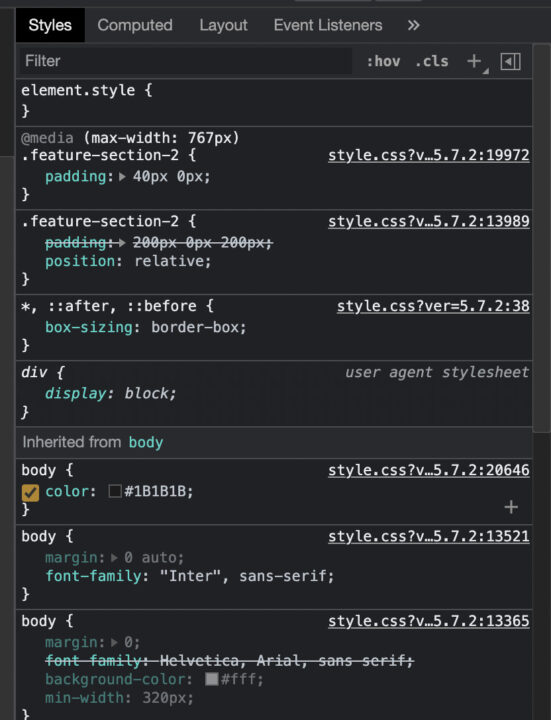
Task: Click the Filter styles input field
Action: [x=186, y=61]
